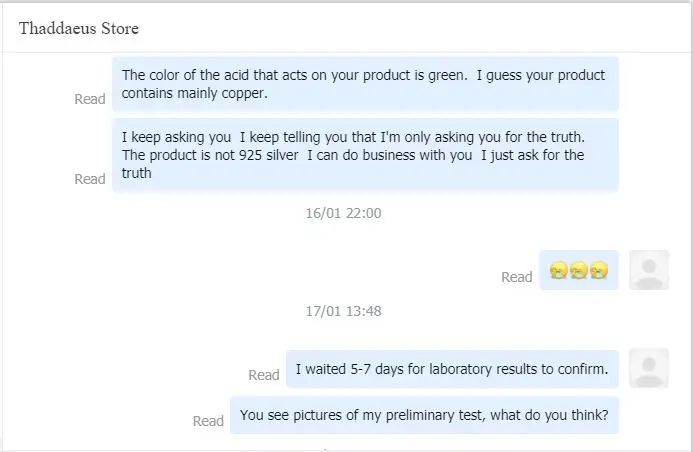
Task: Click the Thaddaeus Store chat title
Action: coord(79,28)
